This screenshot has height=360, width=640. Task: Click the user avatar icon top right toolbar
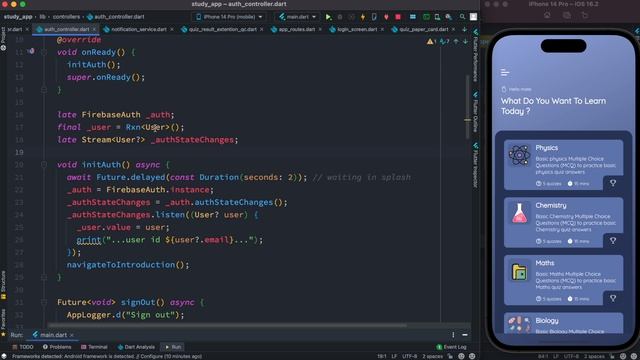click(473, 17)
